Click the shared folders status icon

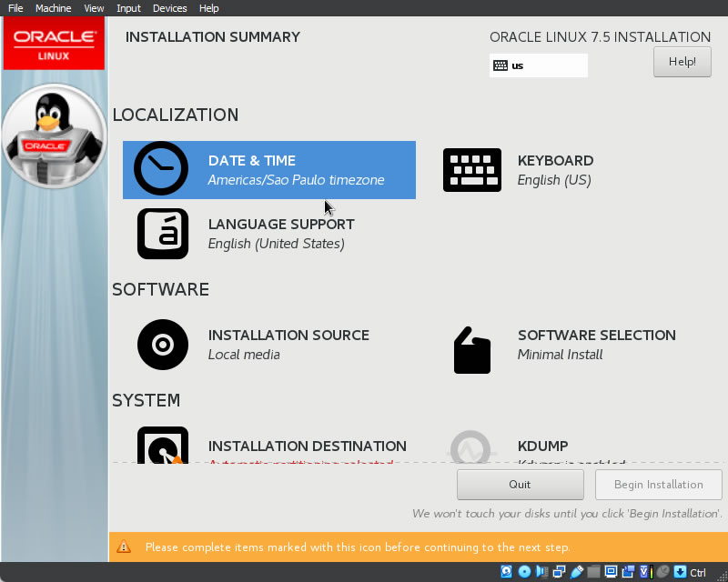594,571
